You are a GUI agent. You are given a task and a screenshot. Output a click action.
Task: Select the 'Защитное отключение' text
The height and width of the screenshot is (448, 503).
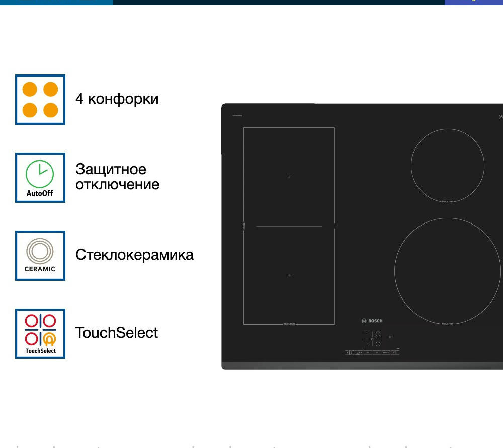[x=117, y=177]
